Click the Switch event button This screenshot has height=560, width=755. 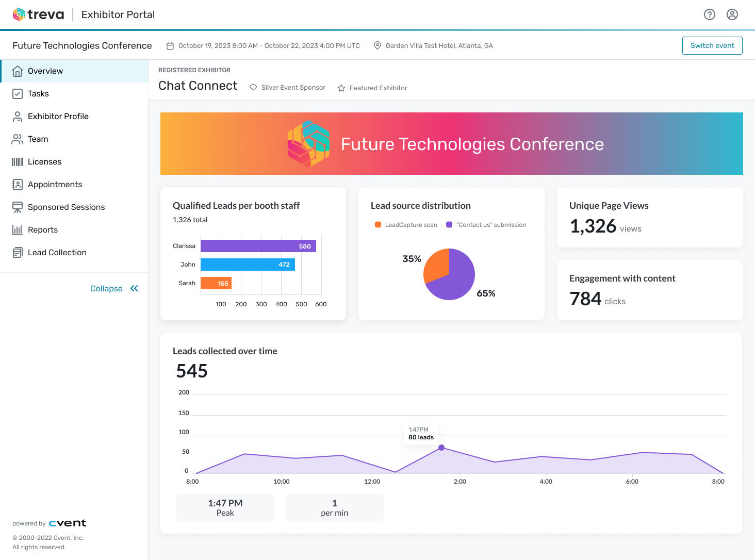(x=712, y=45)
